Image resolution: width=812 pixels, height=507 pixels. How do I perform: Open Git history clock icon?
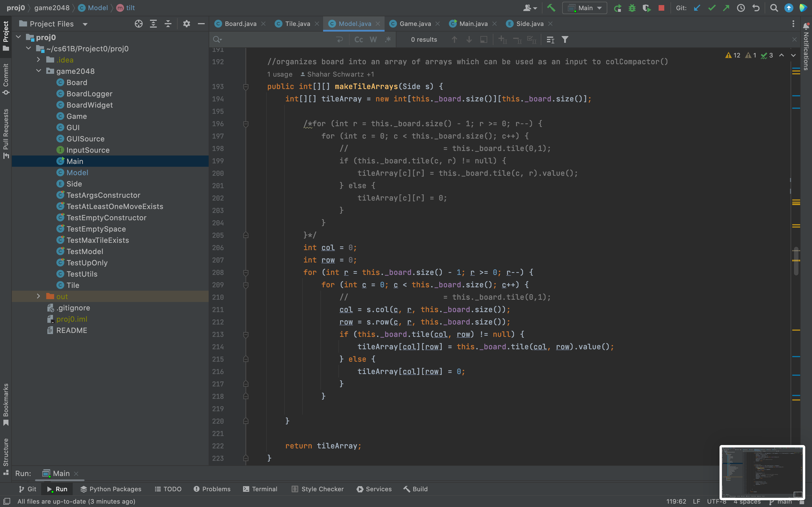741,8
